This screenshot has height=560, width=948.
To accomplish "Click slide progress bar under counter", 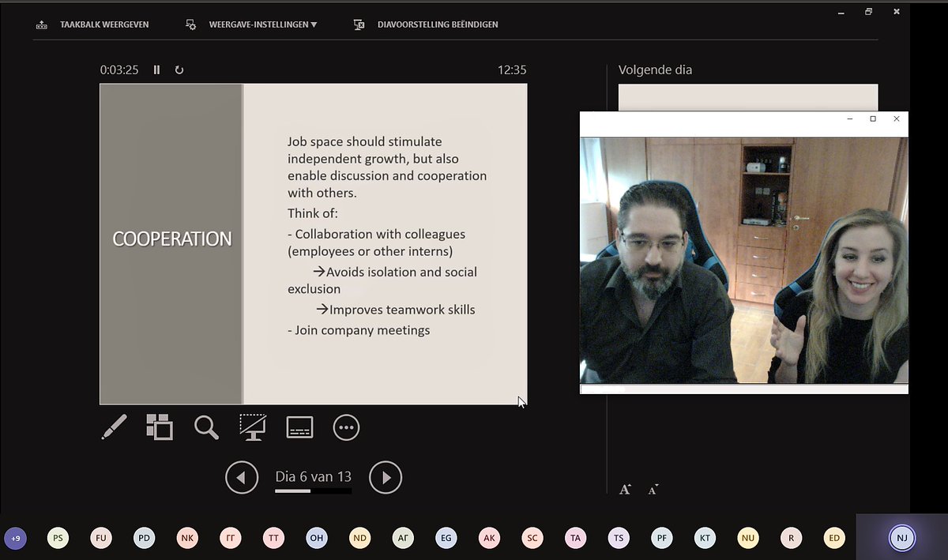I will 313,491.
